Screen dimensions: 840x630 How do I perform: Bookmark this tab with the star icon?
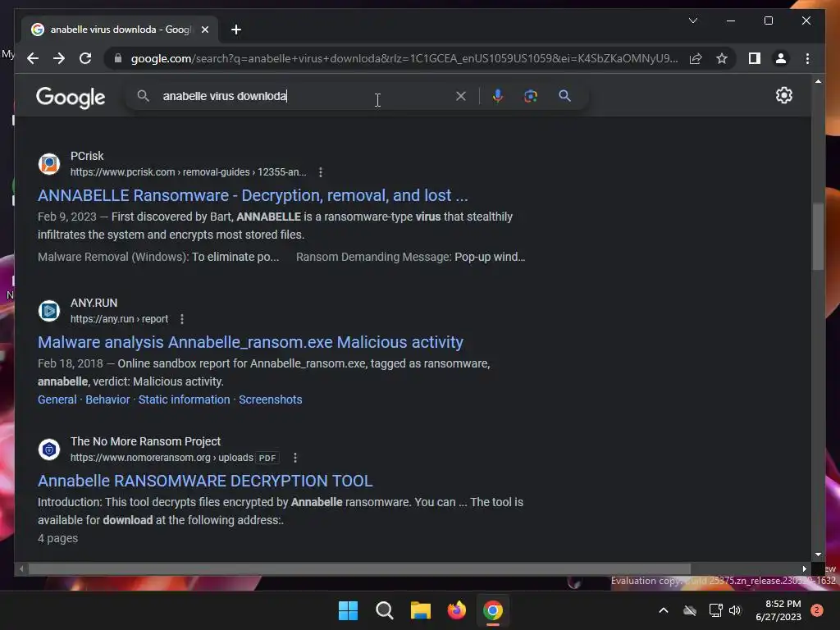tap(722, 58)
